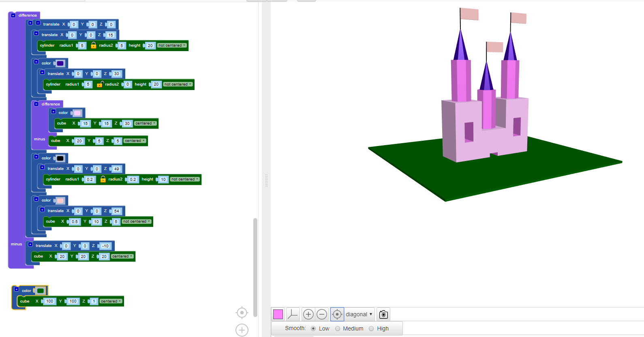Click the closed lock on first cylinder
The width and height of the screenshot is (644, 337).
coord(94,45)
